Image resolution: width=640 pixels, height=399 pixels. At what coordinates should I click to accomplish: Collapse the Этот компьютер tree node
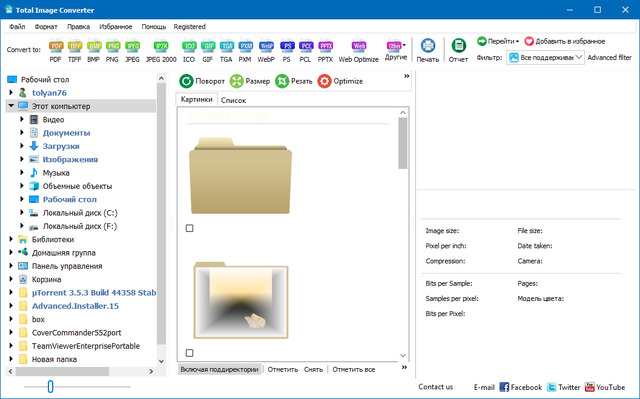pyautogui.click(x=11, y=106)
